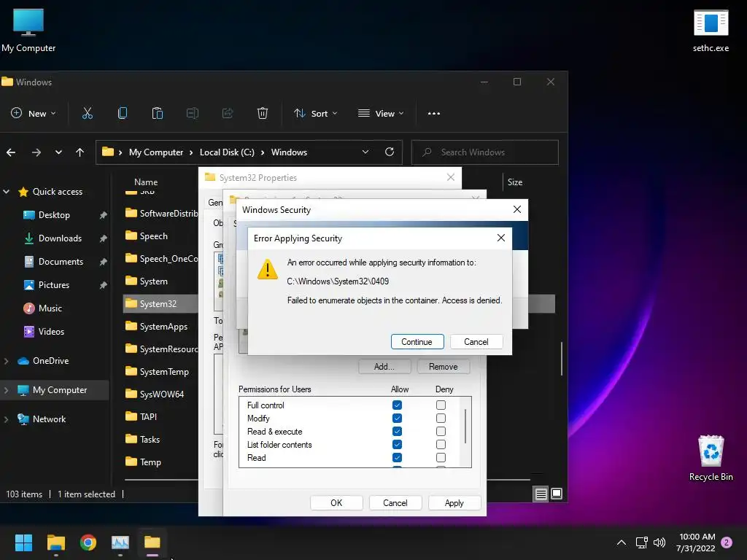Click the Remove button in Permissions window
This screenshot has width=747, height=560.
click(x=443, y=366)
